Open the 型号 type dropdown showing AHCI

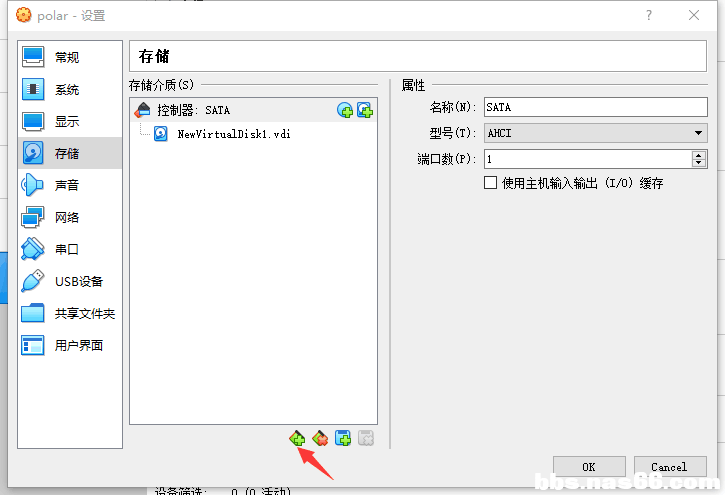(596, 133)
